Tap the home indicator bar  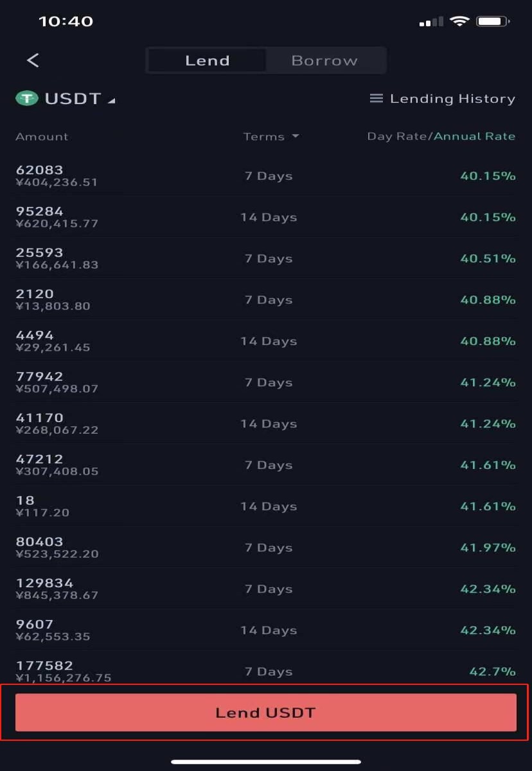[266, 762]
